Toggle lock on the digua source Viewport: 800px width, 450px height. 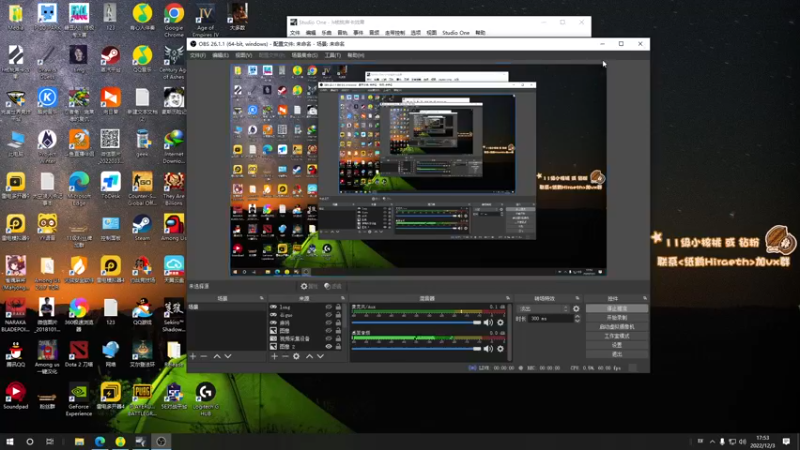click(x=338, y=315)
